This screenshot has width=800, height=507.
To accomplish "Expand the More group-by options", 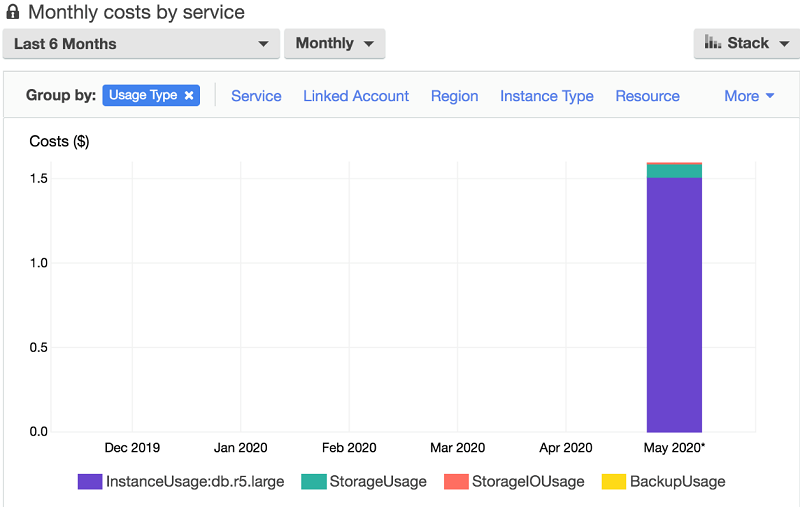I will (749, 96).
